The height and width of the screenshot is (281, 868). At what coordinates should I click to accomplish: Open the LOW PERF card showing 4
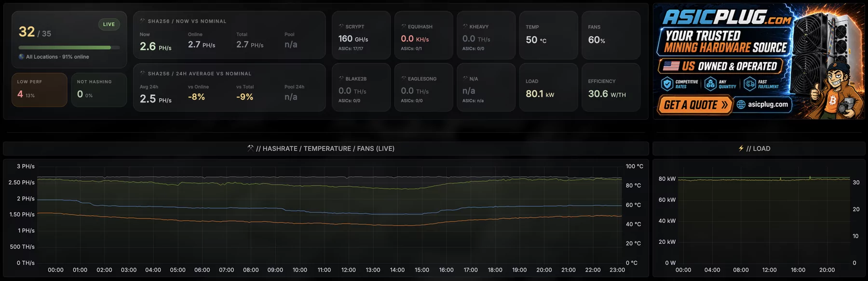coord(39,90)
